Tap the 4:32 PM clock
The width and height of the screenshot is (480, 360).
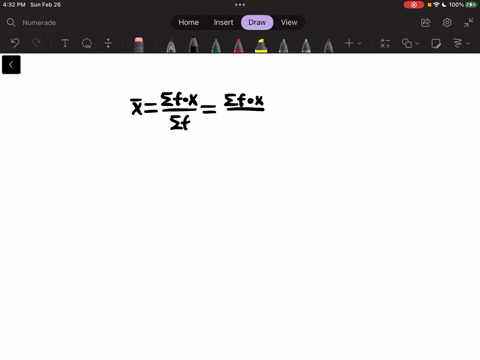[14, 5]
